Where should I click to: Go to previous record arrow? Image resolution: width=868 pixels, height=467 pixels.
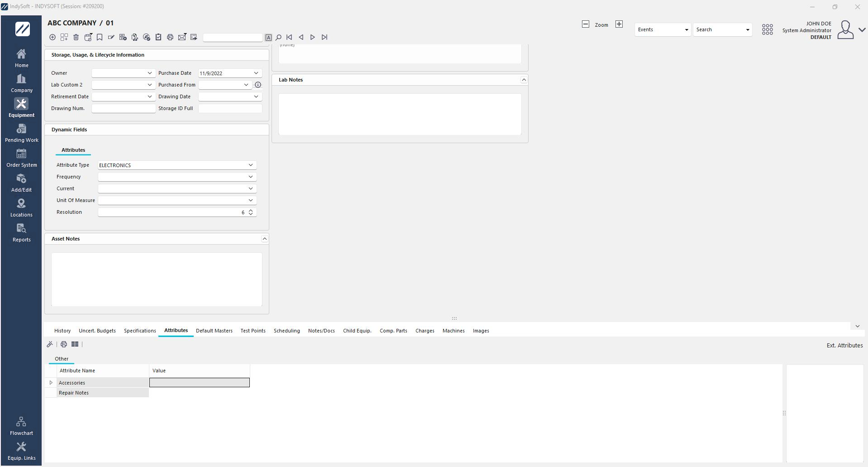tap(301, 37)
